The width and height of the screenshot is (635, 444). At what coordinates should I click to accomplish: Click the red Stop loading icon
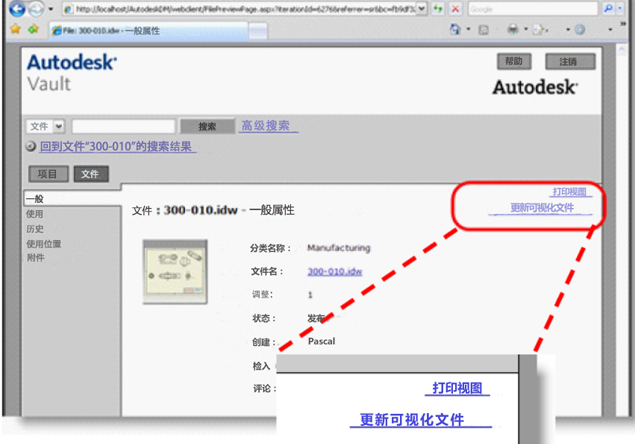[x=455, y=9]
